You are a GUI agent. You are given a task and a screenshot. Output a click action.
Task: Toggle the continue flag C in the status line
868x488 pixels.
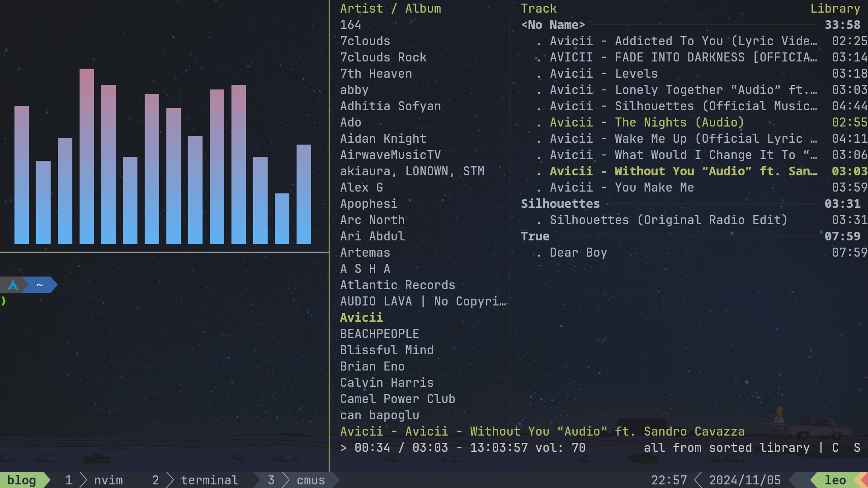tap(835, 448)
